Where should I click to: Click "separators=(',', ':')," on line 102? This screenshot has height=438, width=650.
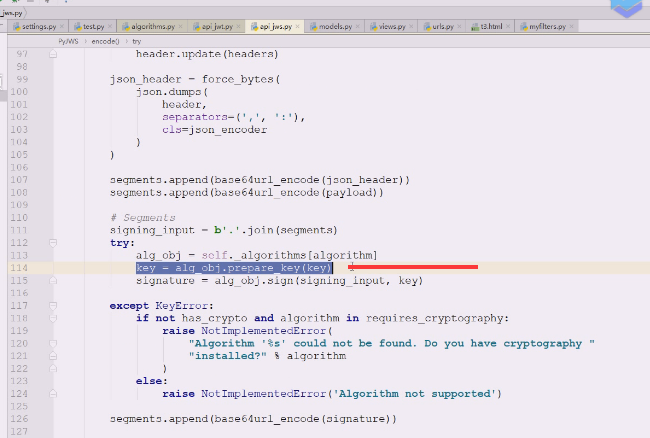tap(233, 117)
